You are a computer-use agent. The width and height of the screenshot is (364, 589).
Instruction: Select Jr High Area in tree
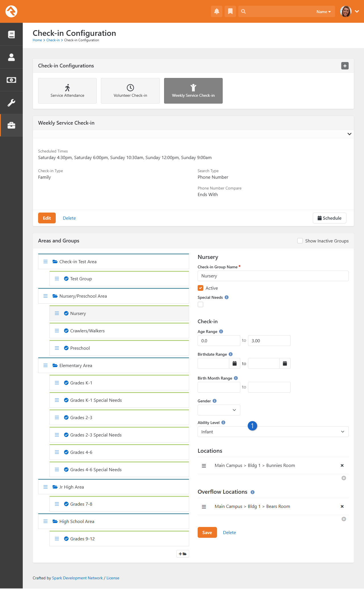coord(113,487)
